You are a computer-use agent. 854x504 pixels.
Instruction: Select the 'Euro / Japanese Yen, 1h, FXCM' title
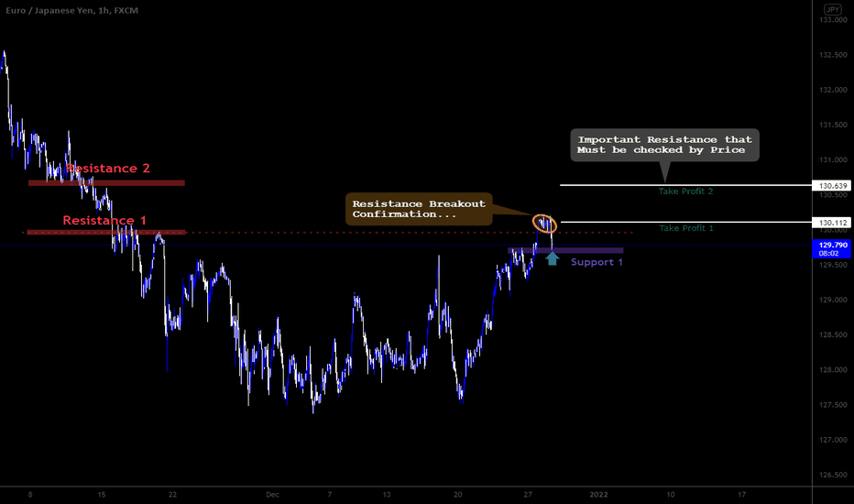coord(71,10)
